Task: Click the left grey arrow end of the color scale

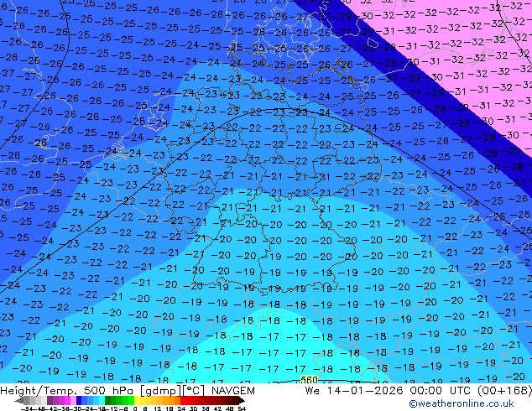Action: coord(19,400)
